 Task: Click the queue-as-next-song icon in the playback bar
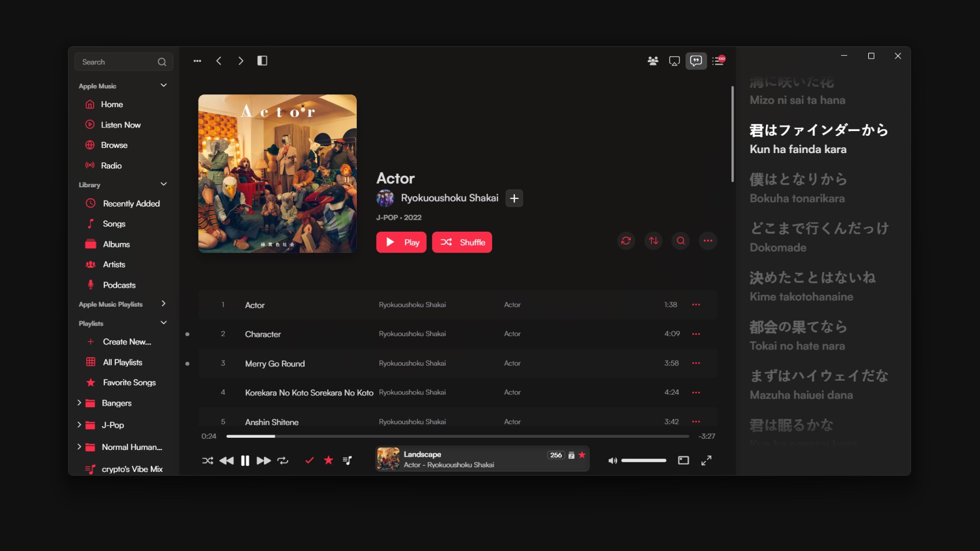[x=348, y=460]
